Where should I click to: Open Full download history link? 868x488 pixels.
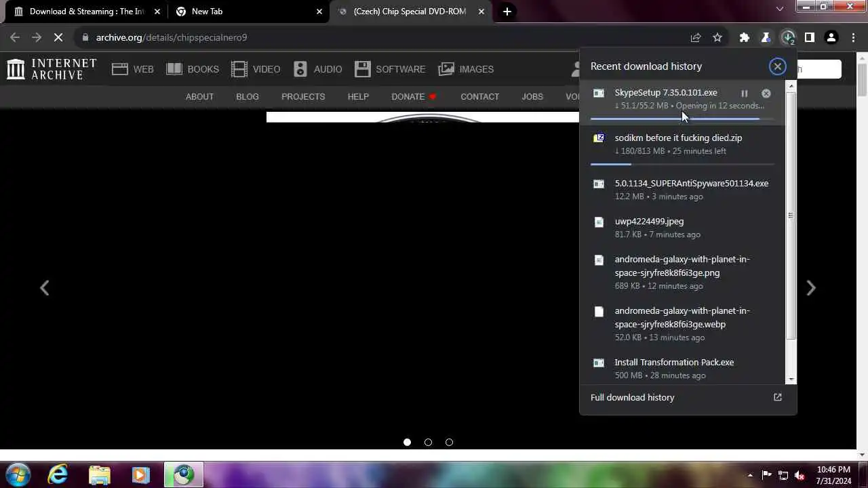tap(632, 397)
